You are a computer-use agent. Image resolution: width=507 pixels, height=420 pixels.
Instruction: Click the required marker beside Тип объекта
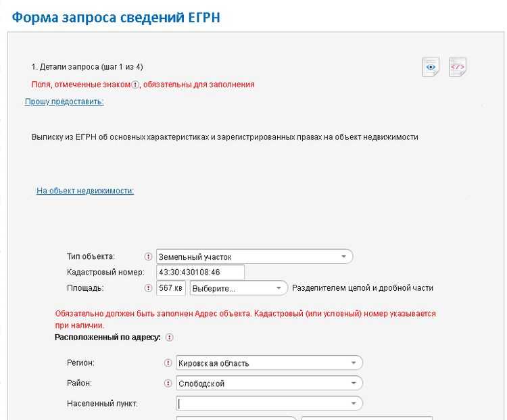(149, 257)
